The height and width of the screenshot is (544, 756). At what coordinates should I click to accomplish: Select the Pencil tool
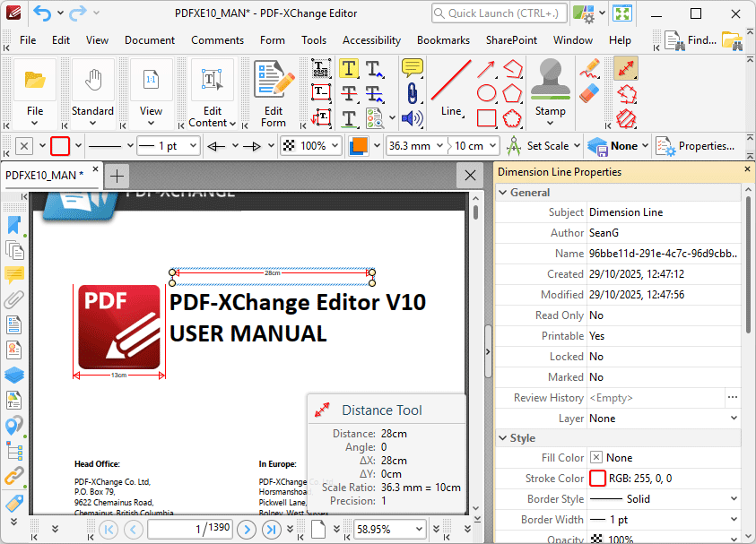589,68
